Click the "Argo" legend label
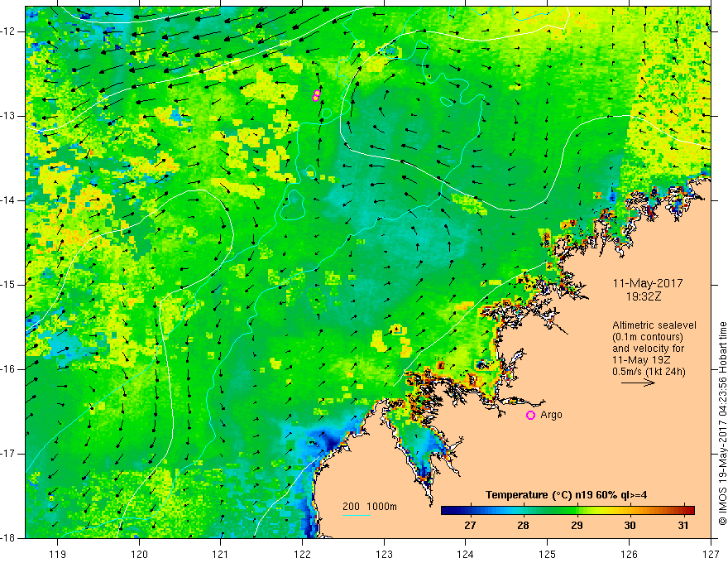 click(x=551, y=415)
